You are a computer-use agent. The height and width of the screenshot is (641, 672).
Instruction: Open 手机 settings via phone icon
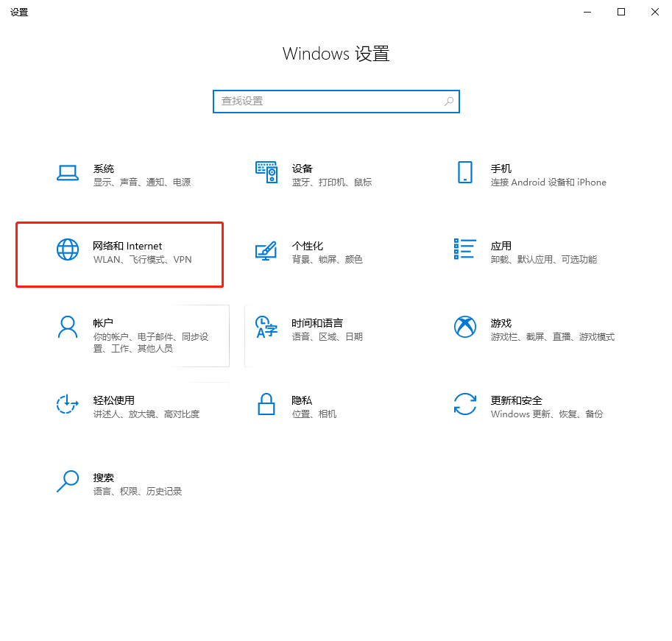point(465,172)
